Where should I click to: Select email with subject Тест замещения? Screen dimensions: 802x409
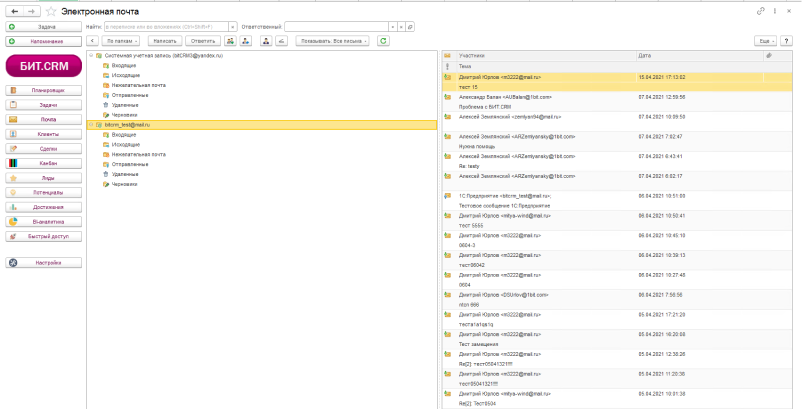coord(617,339)
